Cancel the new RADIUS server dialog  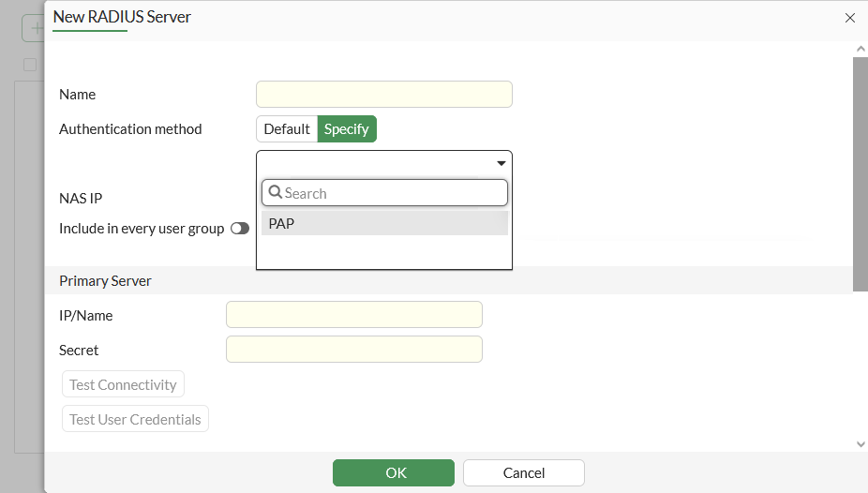coord(523,473)
